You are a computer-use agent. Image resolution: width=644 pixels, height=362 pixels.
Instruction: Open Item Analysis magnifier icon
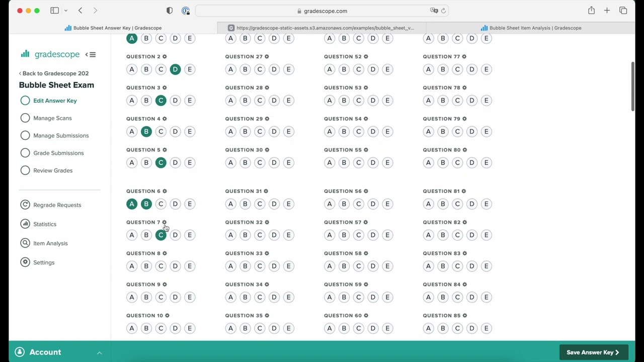tap(25, 243)
